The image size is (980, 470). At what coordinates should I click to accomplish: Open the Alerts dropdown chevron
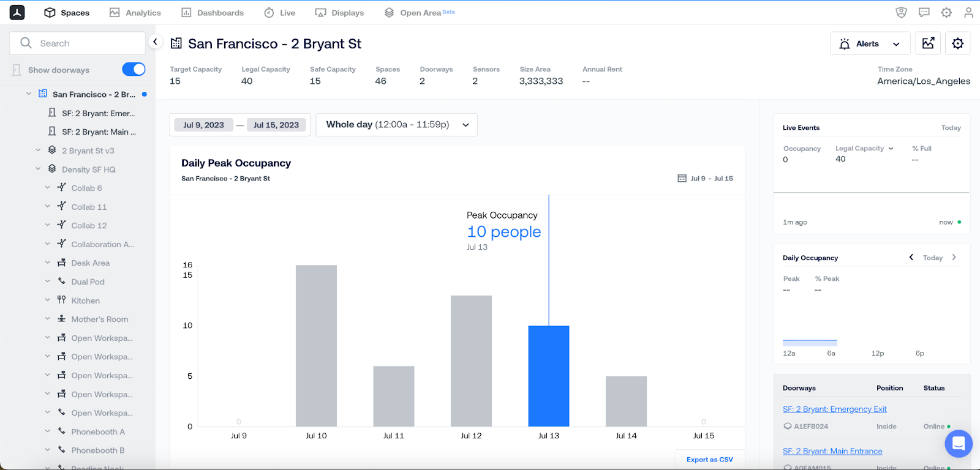896,44
